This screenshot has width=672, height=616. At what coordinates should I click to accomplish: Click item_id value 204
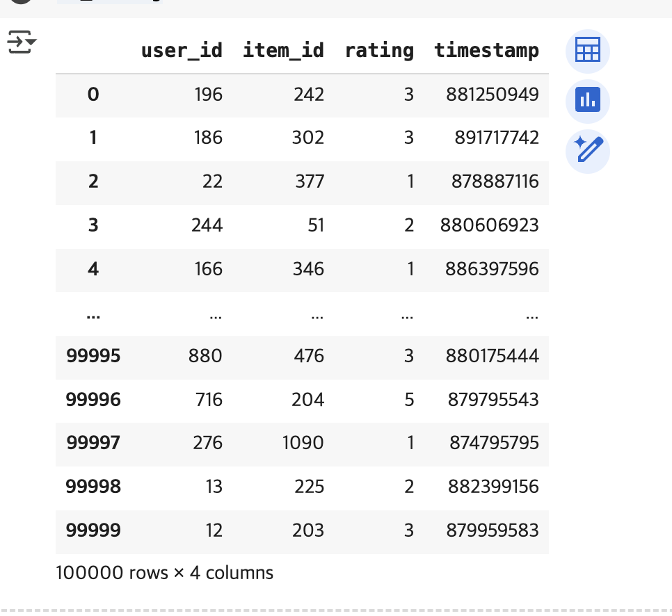307,400
